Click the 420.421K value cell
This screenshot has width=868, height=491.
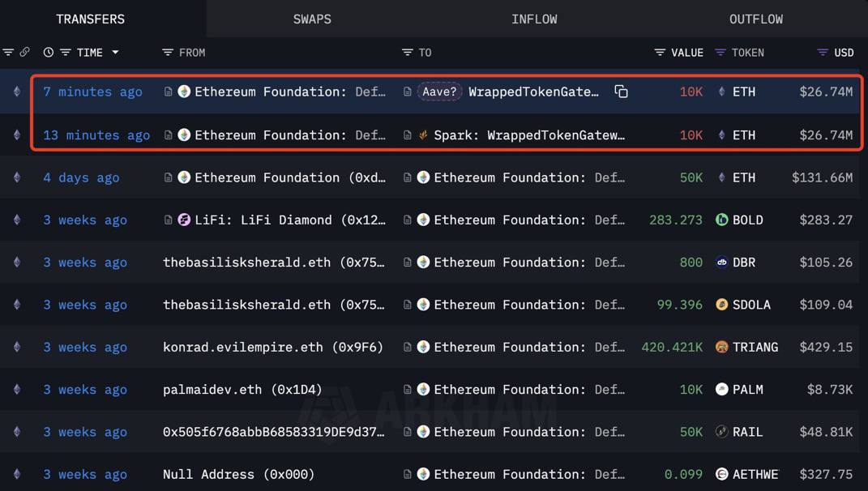(x=672, y=347)
